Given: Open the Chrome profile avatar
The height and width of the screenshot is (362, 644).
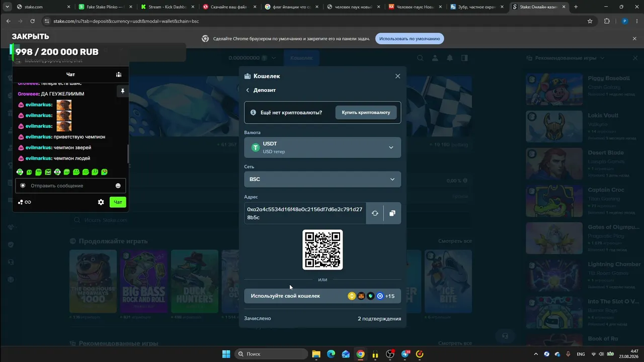Looking at the screenshot, I should pyautogui.click(x=625, y=21).
